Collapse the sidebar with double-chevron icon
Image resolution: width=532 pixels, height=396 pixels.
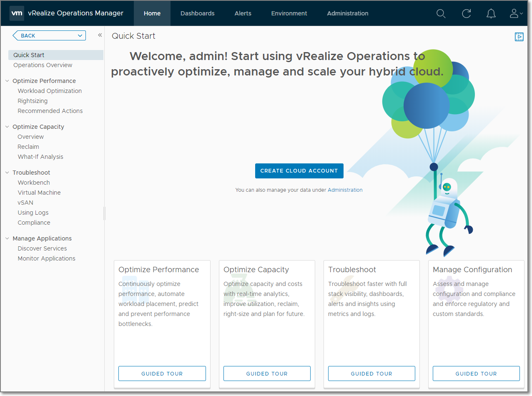click(100, 35)
